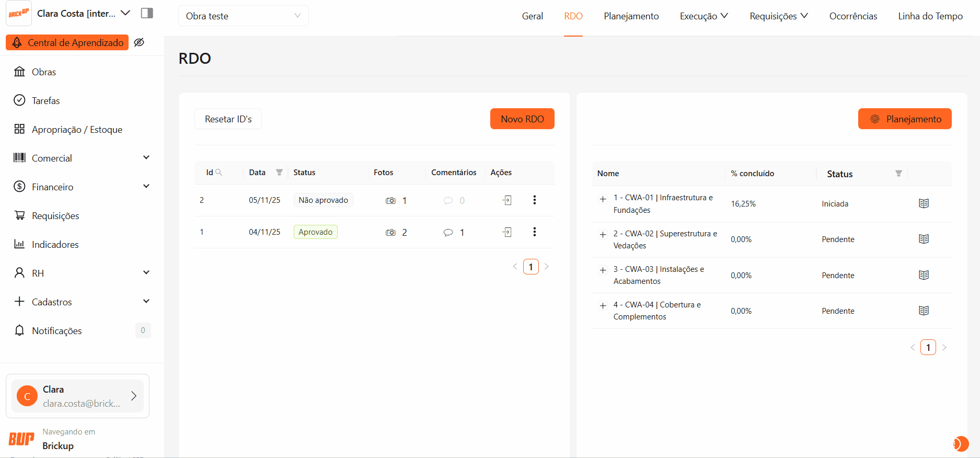Click the search icon beside Id column
Image resolution: width=980 pixels, height=458 pixels.
click(x=219, y=173)
